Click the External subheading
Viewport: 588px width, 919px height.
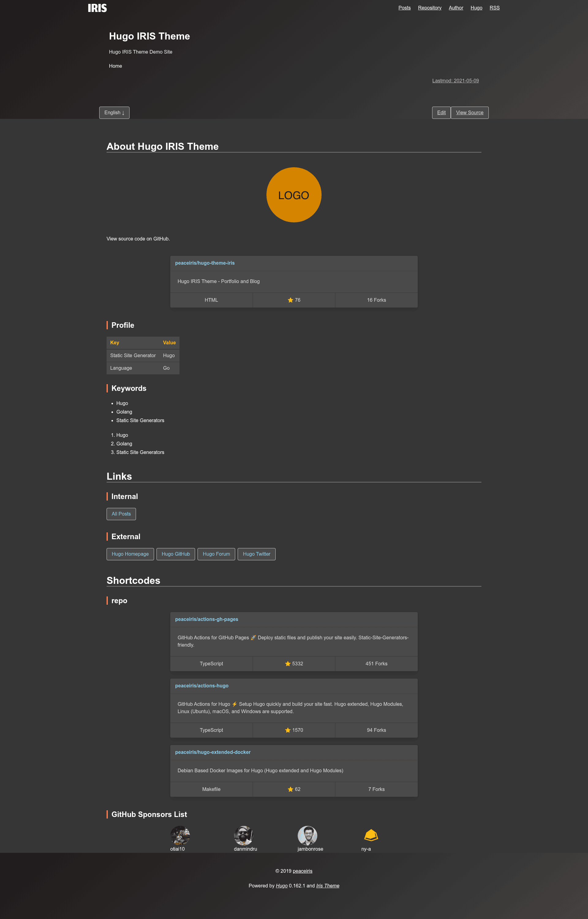click(126, 536)
